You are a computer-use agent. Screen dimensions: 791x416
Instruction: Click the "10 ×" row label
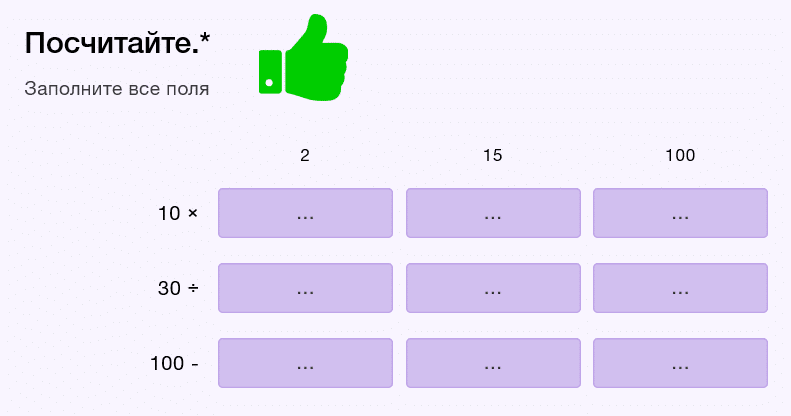178,213
